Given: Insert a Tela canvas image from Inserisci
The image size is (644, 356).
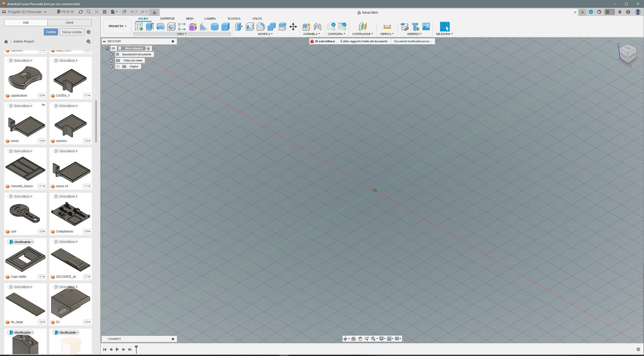Looking at the screenshot, I should 426,27.
